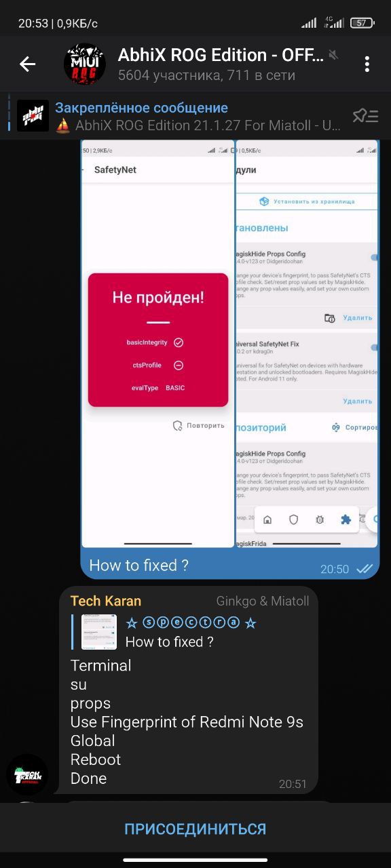
Task: Tap the Magisk shield icon in screenshot
Action: [293, 519]
